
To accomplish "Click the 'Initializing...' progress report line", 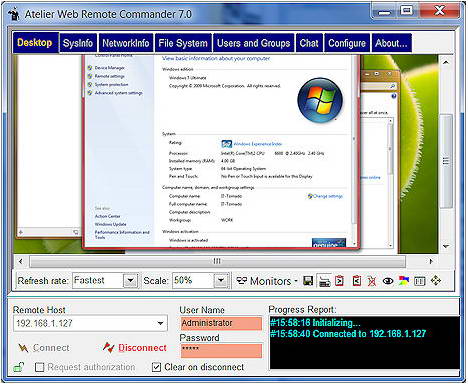I will [x=315, y=323].
